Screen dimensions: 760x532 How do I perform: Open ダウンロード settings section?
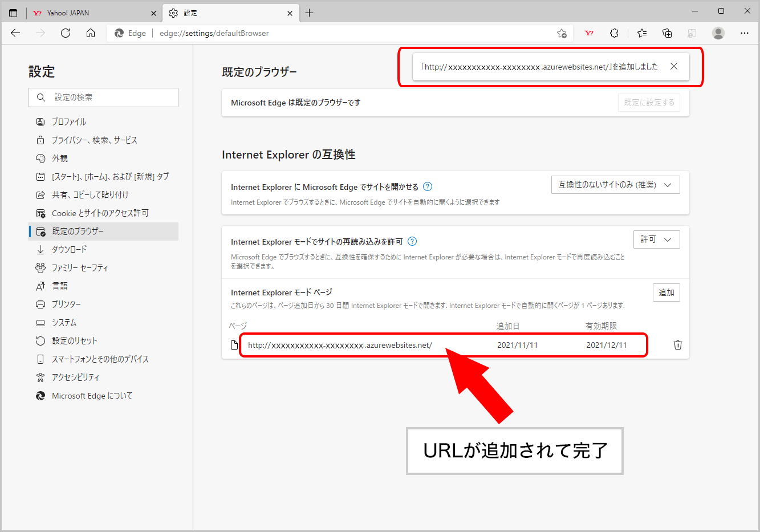[103, 250]
